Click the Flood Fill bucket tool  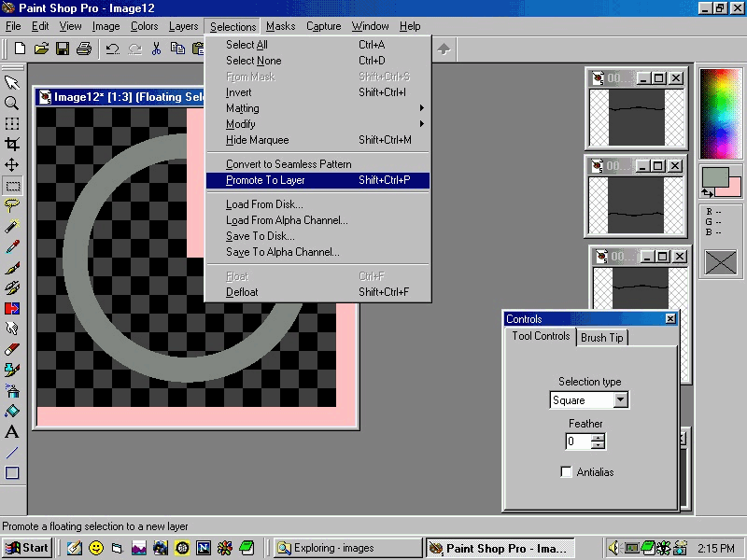[x=12, y=411]
